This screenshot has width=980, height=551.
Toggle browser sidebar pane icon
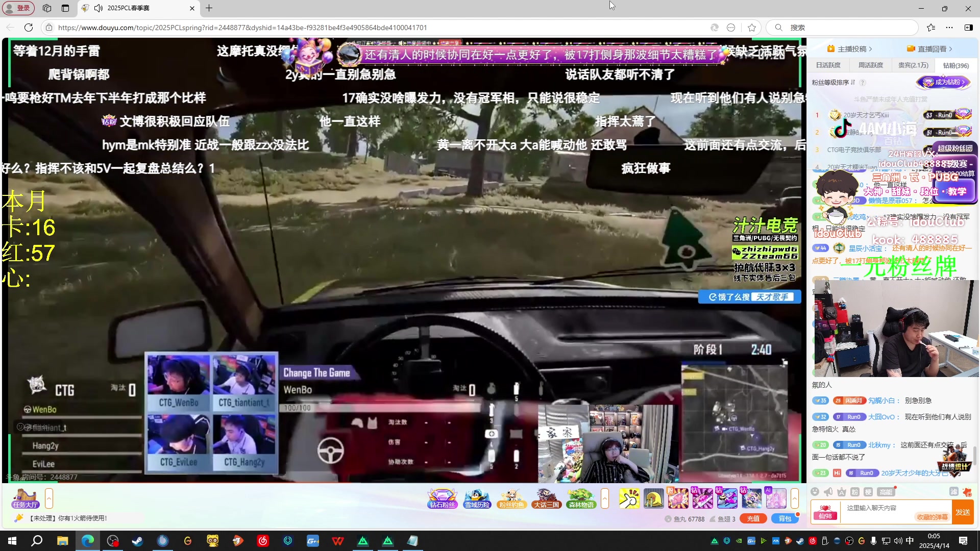point(969,28)
